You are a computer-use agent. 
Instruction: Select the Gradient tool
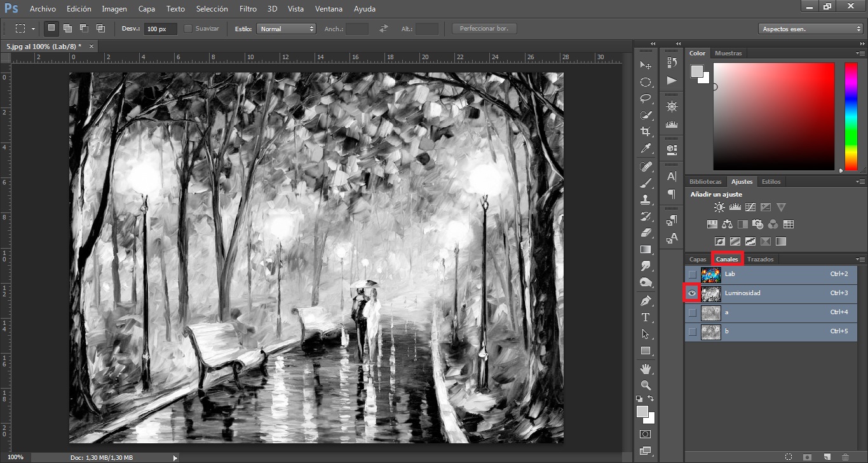coord(646,249)
